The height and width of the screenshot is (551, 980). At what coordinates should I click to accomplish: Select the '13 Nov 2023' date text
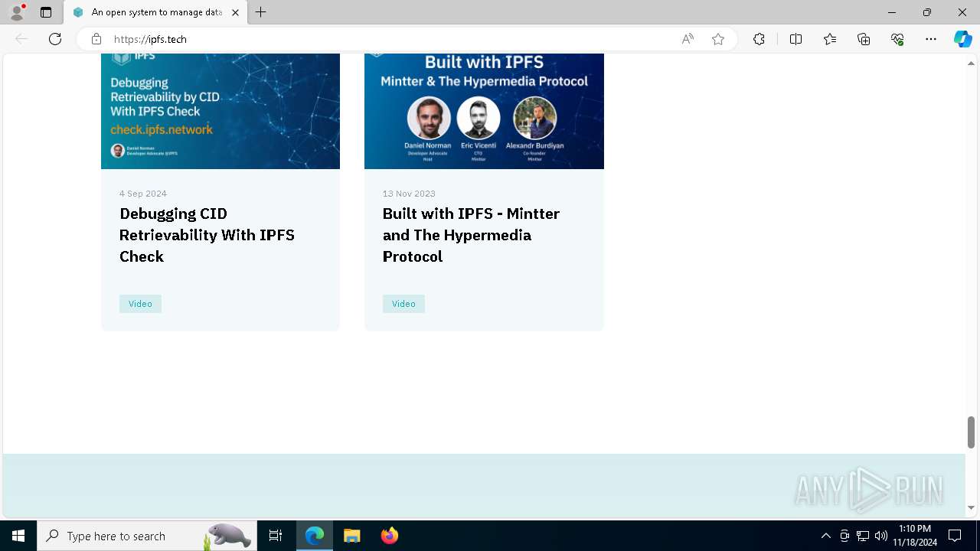point(409,194)
